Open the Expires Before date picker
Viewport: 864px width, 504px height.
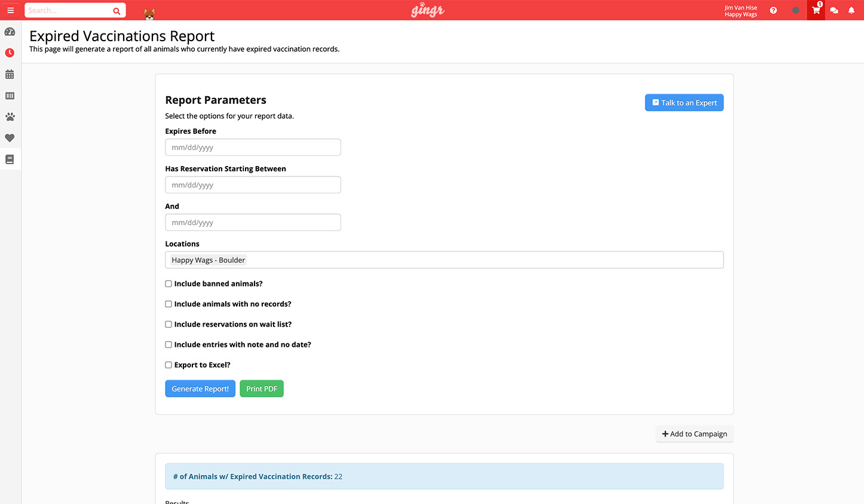pos(253,147)
